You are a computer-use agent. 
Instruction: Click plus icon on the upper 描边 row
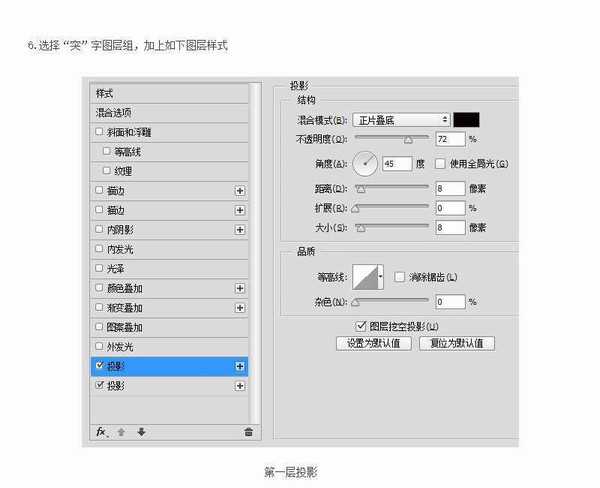point(240,191)
